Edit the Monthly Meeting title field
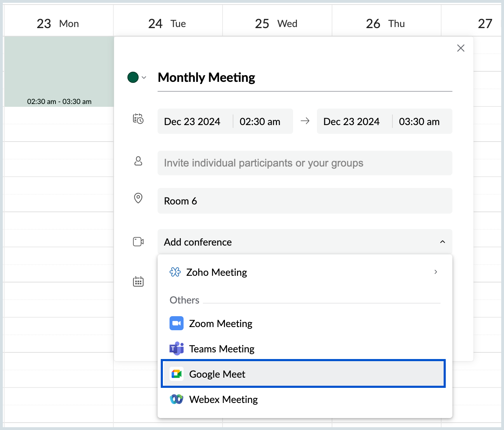 pos(305,78)
